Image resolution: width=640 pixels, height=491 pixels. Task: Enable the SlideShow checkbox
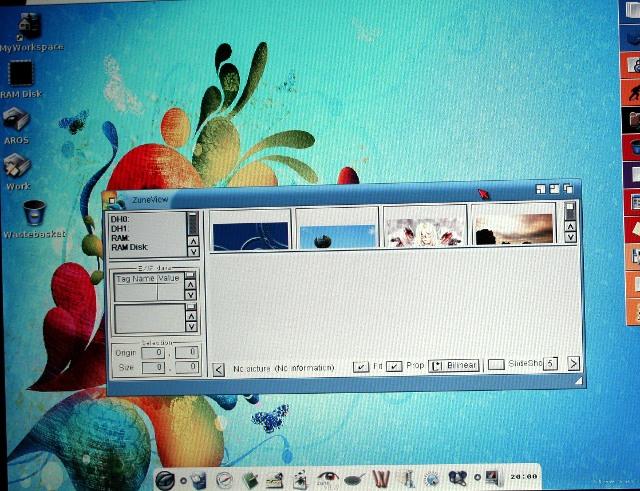click(x=496, y=364)
